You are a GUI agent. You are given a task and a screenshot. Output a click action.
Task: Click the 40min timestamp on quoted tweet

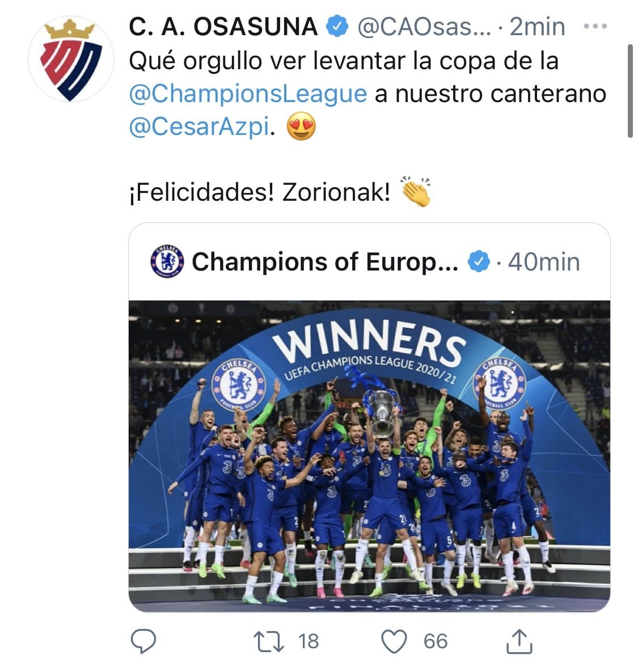point(541,261)
